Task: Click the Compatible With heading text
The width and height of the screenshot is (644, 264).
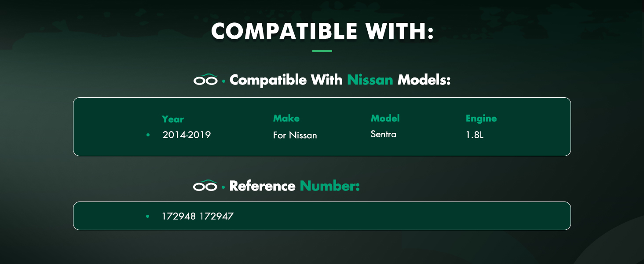Action: click(286, 80)
